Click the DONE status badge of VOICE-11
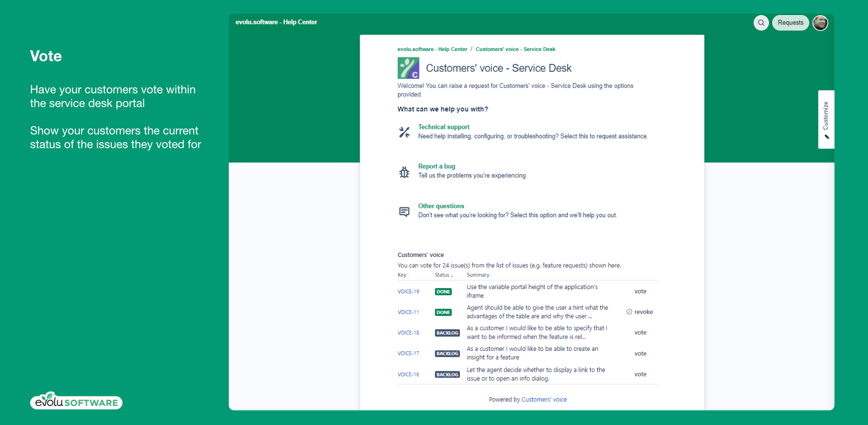Viewport: 868px width, 425px height. point(443,313)
